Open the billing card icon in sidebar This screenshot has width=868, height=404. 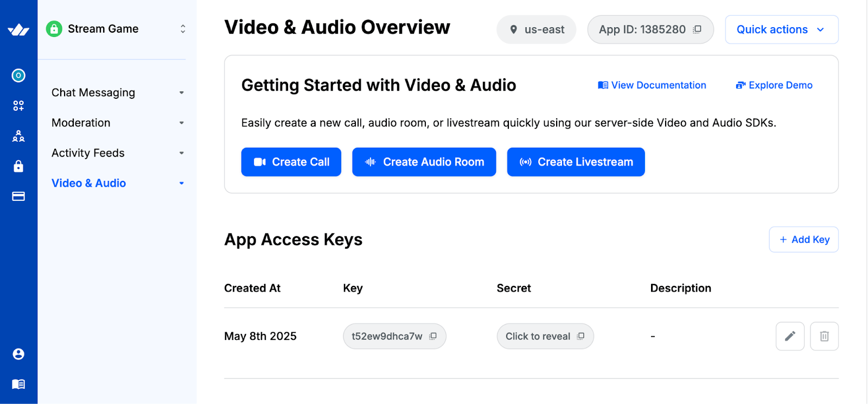pos(18,197)
